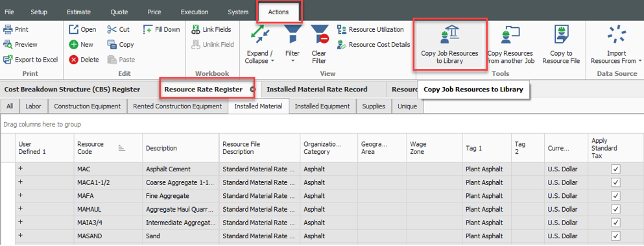This screenshot has height=246, width=644.
Task: Select the Sand description cell
Action: (181, 236)
